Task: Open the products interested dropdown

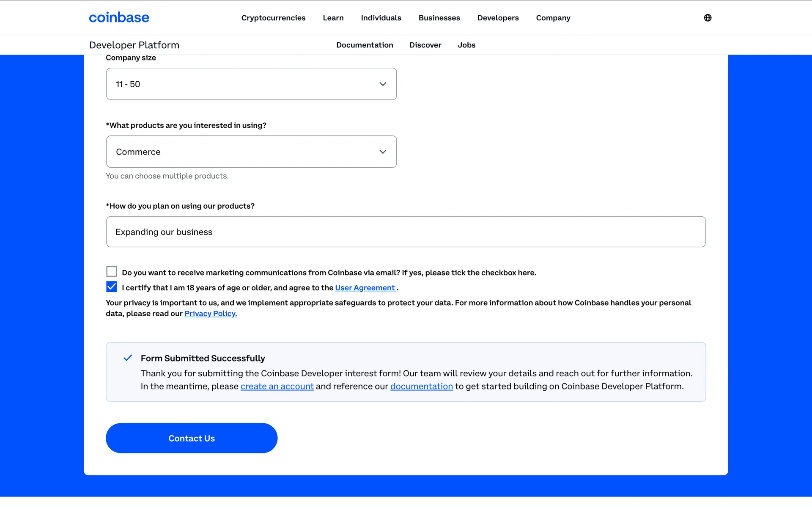Action: pos(251,152)
